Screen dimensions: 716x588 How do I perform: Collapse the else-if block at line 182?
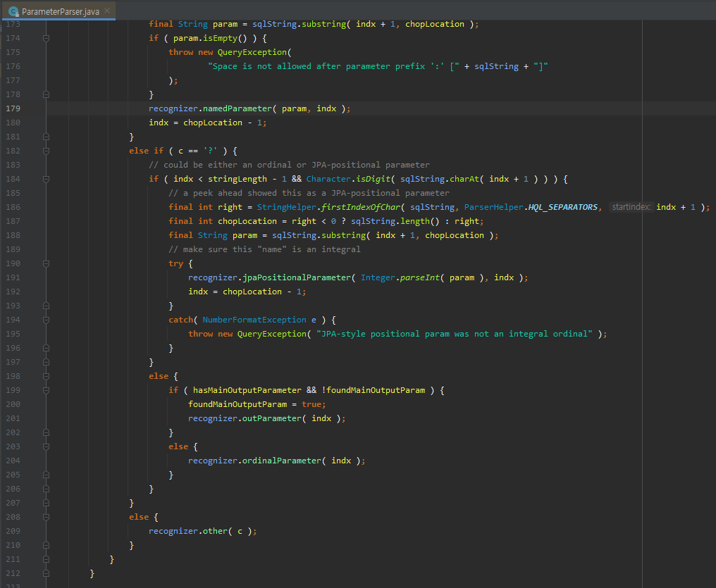pos(46,151)
